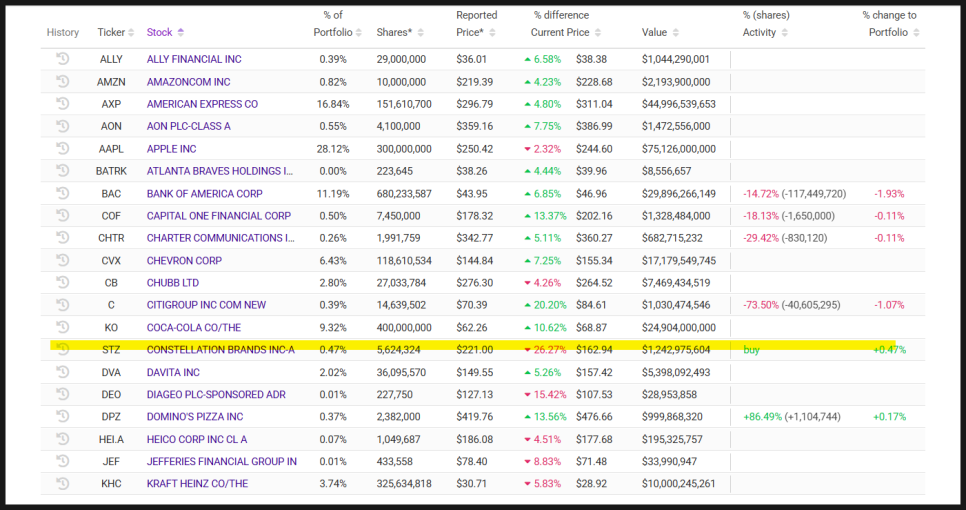The height and width of the screenshot is (510, 966).
Task: Open history icon for CVX row
Action: [x=62, y=260]
